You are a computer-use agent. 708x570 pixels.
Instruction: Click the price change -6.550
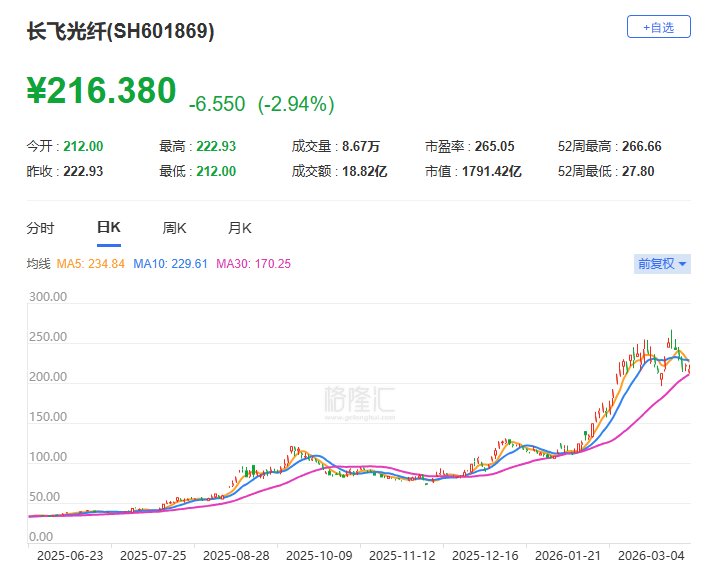click(217, 104)
